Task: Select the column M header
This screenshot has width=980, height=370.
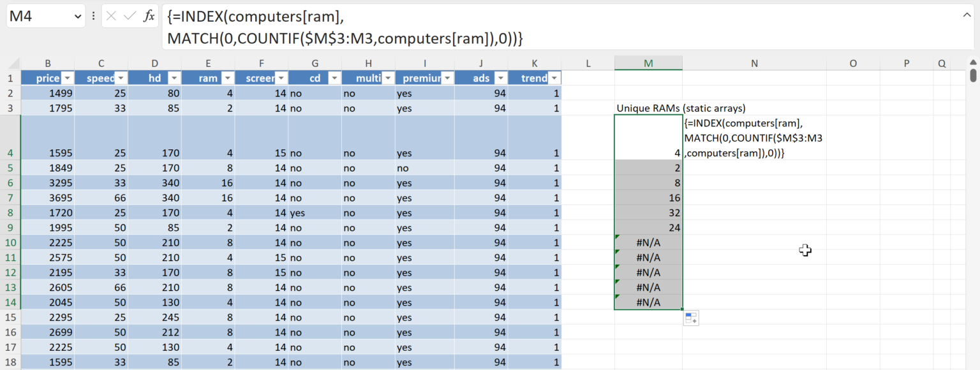Action: pos(648,63)
